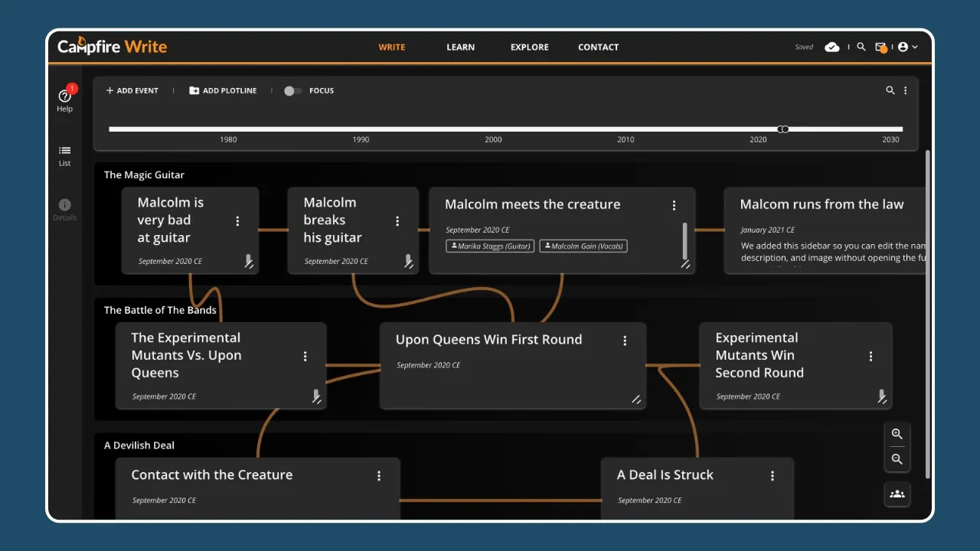Viewport: 980px width, 551px height.
Task: Search the timeline using toolbar magnifier
Action: [x=890, y=90]
